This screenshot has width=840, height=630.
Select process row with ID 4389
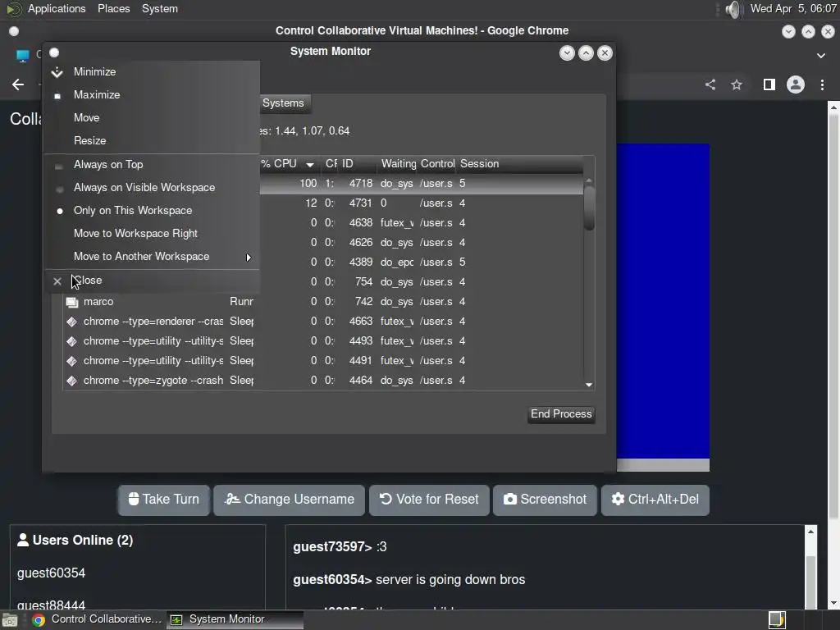tap(421, 262)
